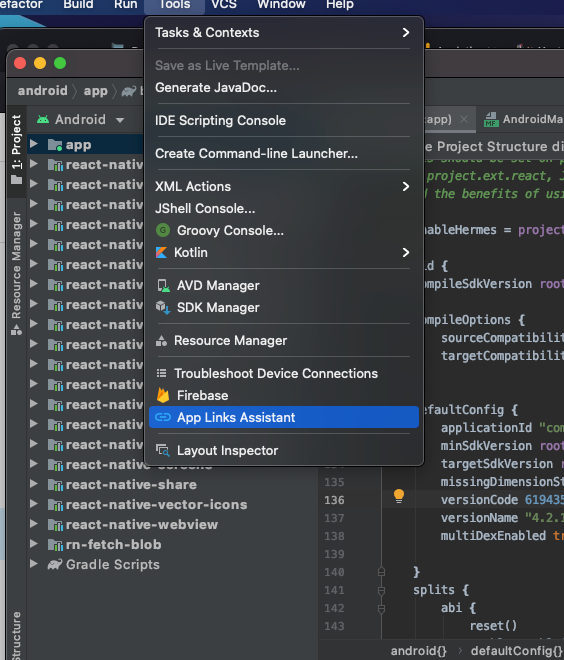Expand the Gradle Scripts node

click(34, 564)
